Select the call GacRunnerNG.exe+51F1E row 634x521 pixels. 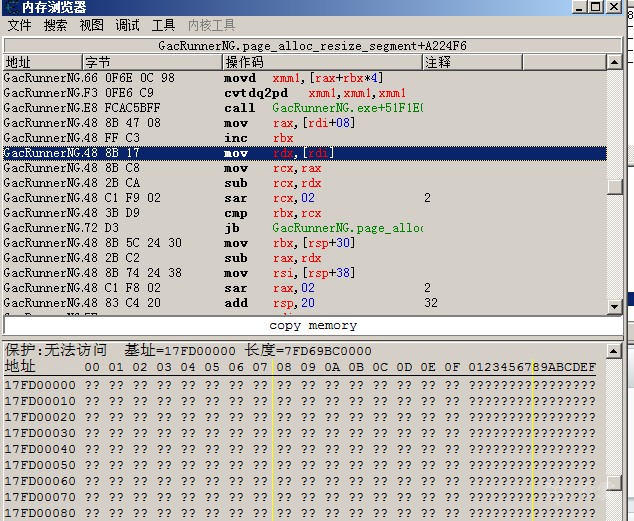click(305, 108)
